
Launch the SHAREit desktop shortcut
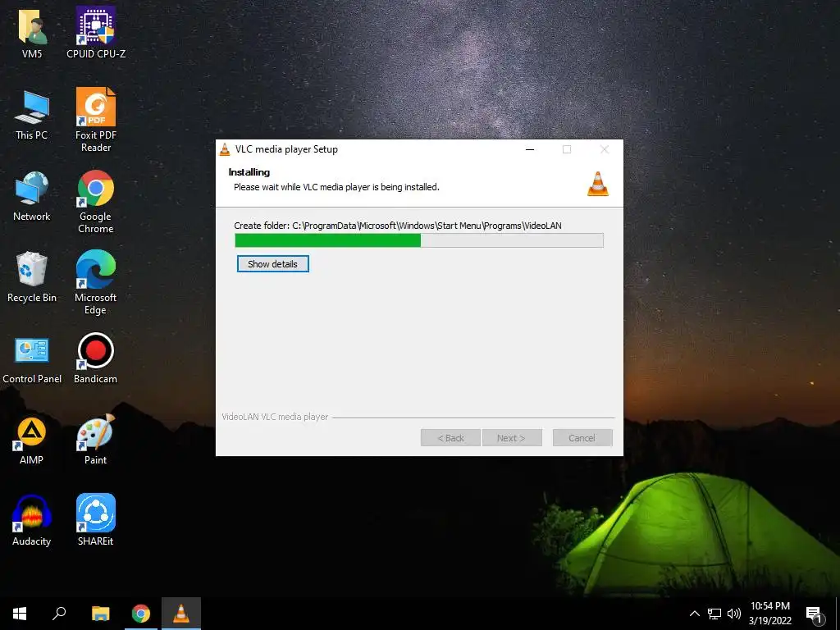point(96,519)
